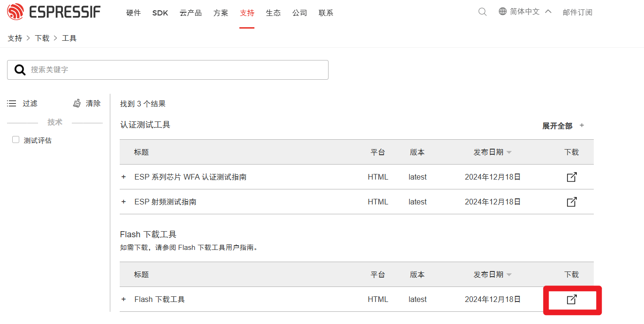The height and width of the screenshot is (324, 644).
Task: Open the search magnifier in header
Action: click(x=483, y=12)
